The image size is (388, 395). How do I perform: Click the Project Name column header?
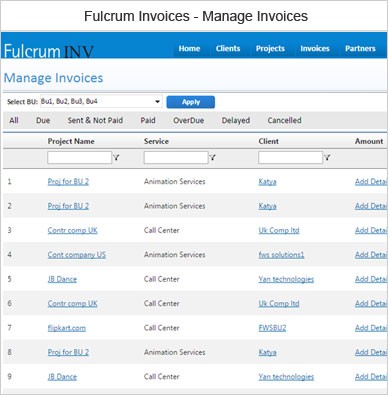[71, 141]
